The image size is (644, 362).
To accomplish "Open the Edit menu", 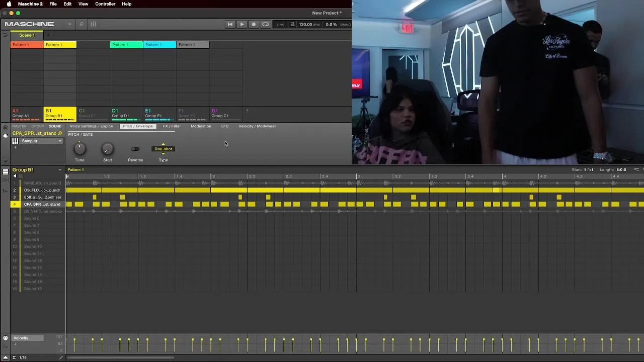I will click(x=67, y=4).
